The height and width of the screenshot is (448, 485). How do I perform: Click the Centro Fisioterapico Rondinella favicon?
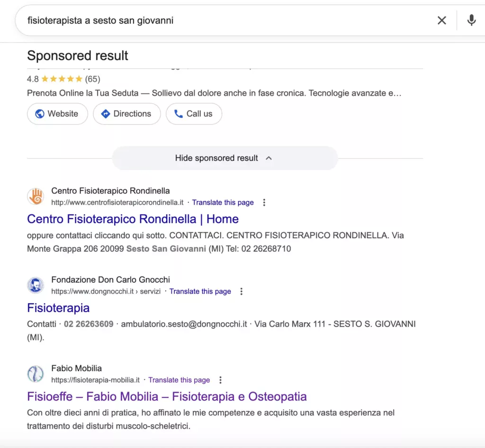(36, 197)
